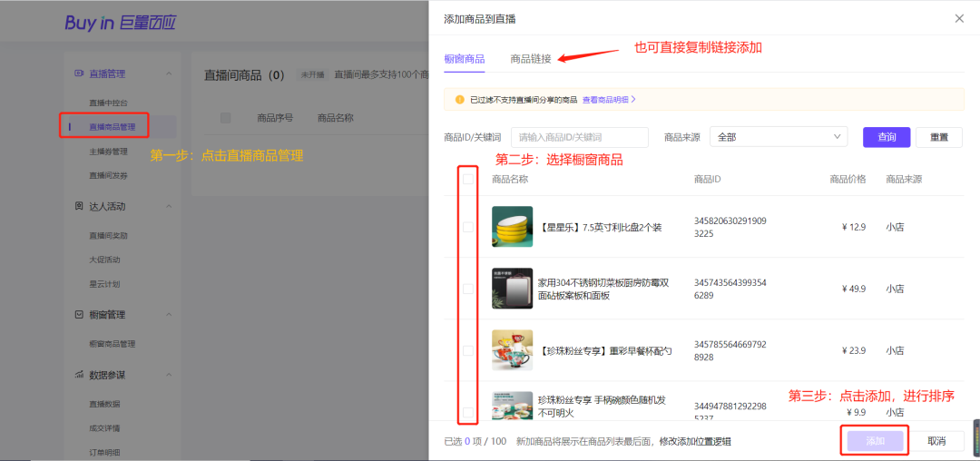Click the 商品序号 column header
980x461 pixels.
[x=275, y=117]
